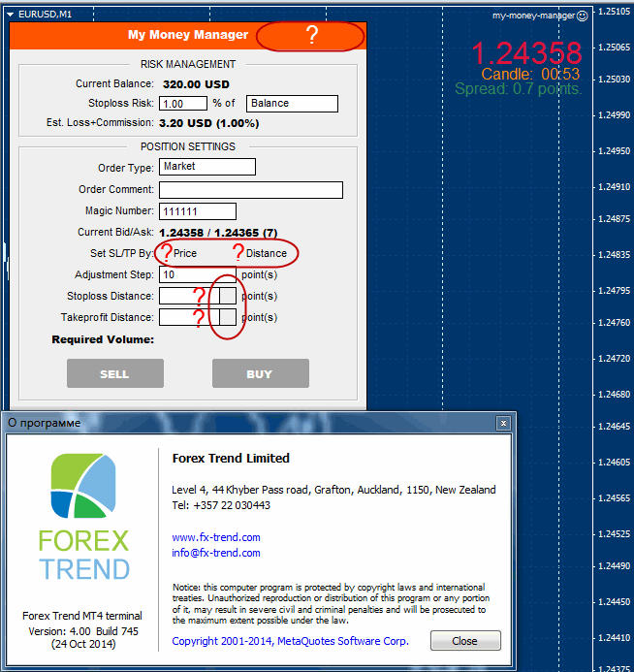This screenshot has height=672, width=634.
Task: Click the My Money Manager panel title
Action: [x=188, y=35]
